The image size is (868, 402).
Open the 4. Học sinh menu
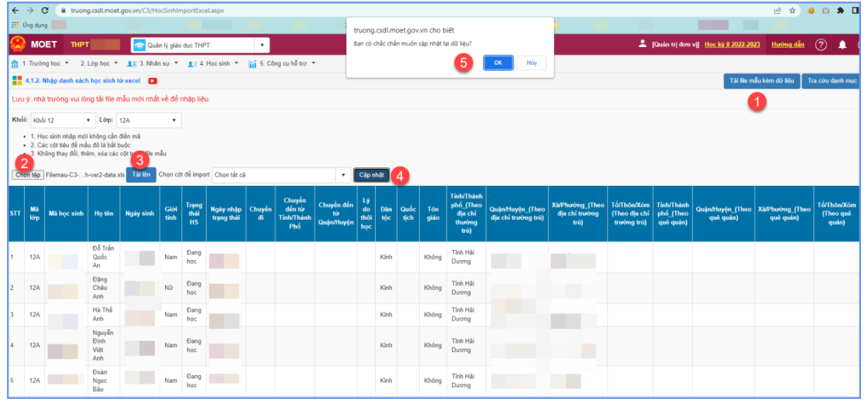point(214,63)
